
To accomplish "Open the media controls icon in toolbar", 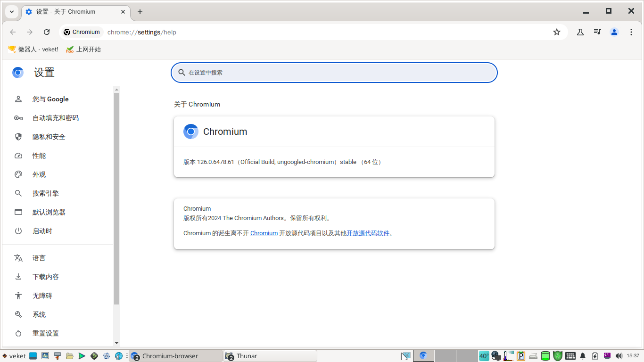I will click(597, 32).
